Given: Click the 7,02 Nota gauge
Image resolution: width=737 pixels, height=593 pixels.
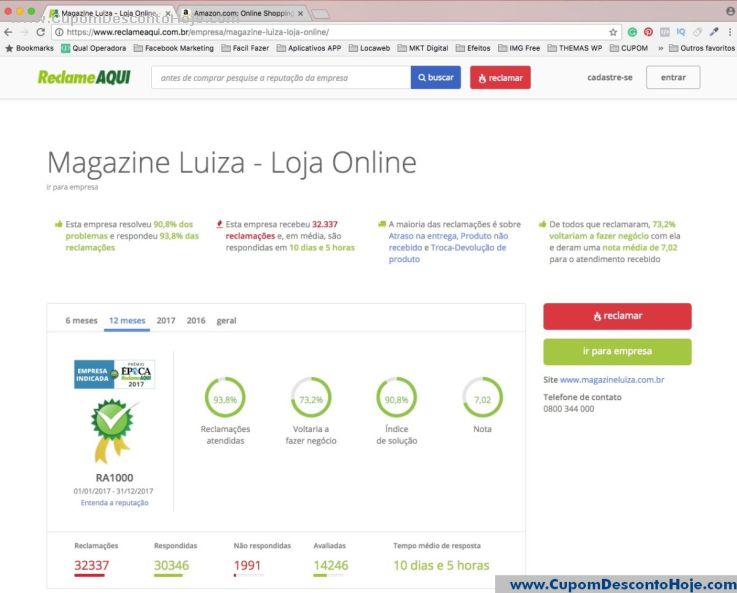Looking at the screenshot, I should 483,398.
